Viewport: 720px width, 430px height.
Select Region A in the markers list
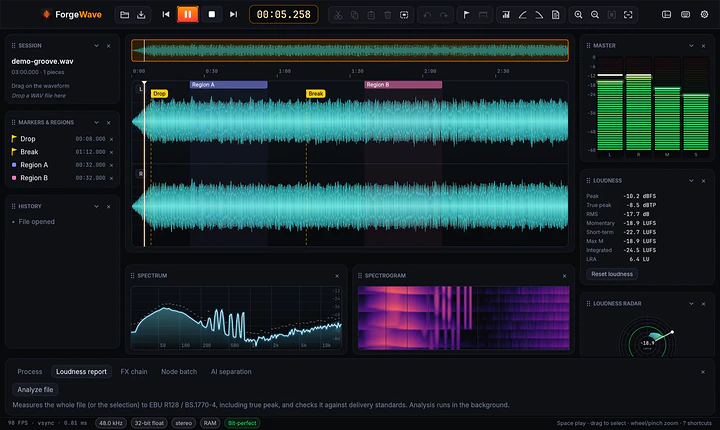click(62, 165)
